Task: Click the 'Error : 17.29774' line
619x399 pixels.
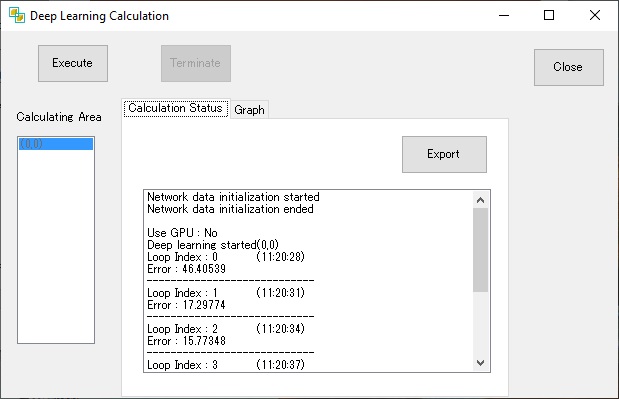Action: click(186, 305)
